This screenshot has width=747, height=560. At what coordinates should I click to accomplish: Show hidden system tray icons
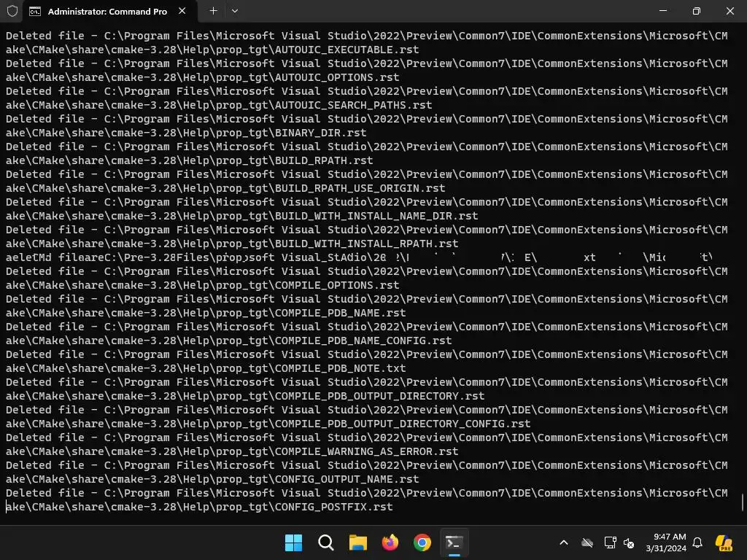[x=564, y=542]
